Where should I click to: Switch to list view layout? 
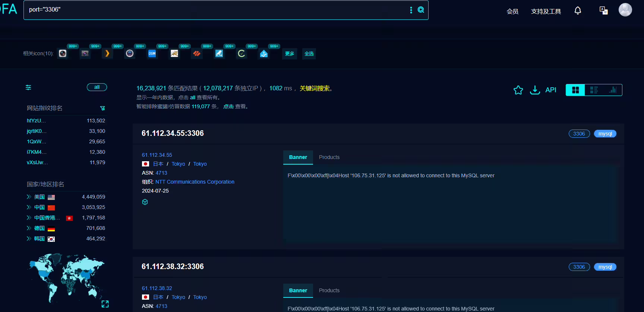594,90
